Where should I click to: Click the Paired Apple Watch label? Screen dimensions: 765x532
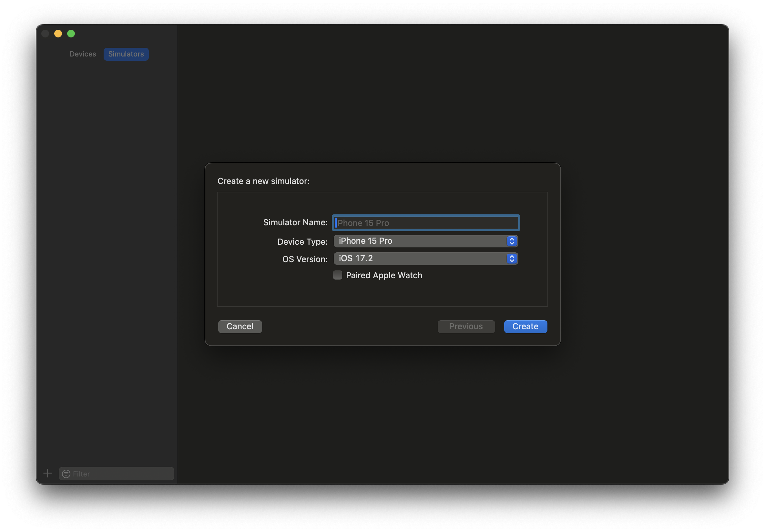(384, 275)
